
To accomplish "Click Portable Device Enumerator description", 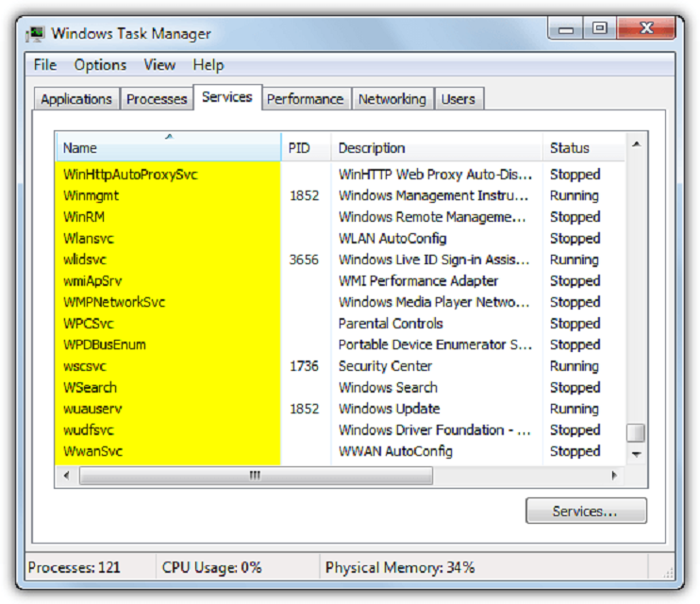I will (435, 344).
